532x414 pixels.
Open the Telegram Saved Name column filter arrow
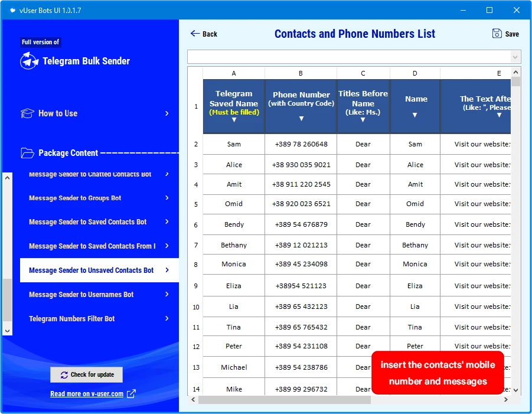point(234,120)
